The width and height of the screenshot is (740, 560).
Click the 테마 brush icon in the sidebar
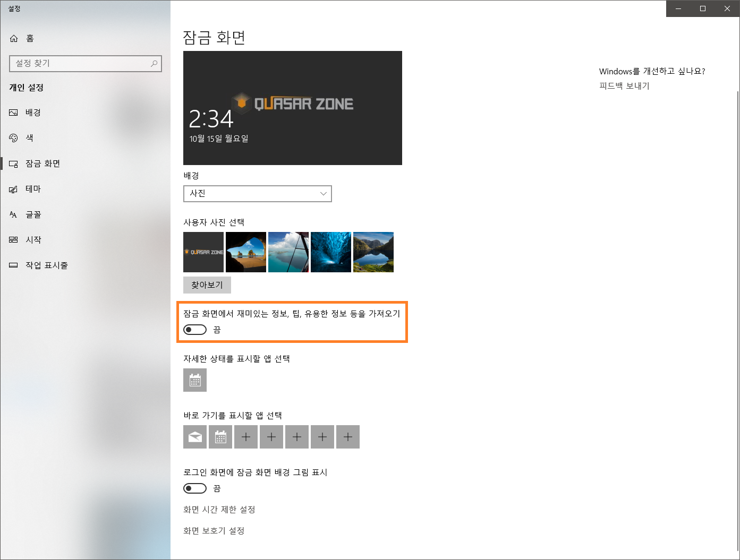pyautogui.click(x=14, y=189)
